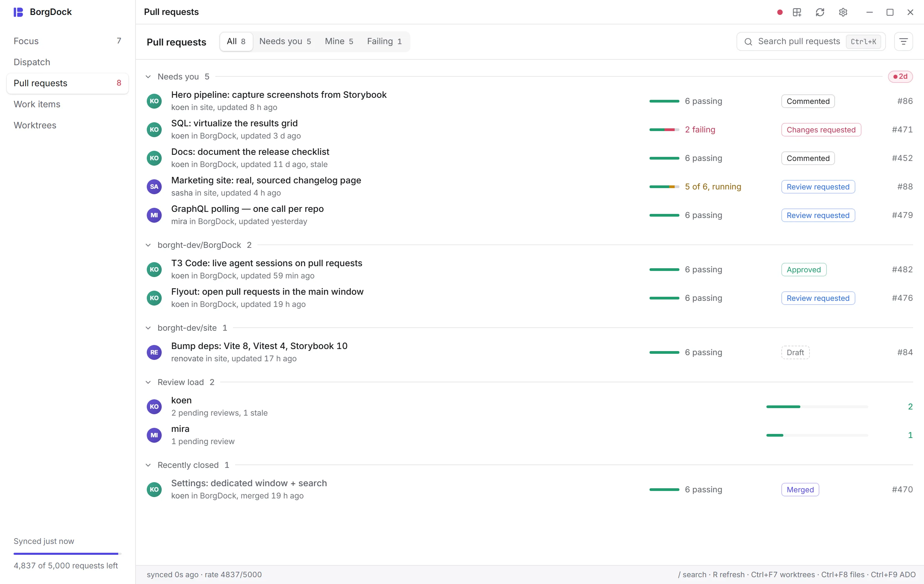Open Worktrees in the sidebar
The image size is (924, 584).
click(x=68, y=125)
